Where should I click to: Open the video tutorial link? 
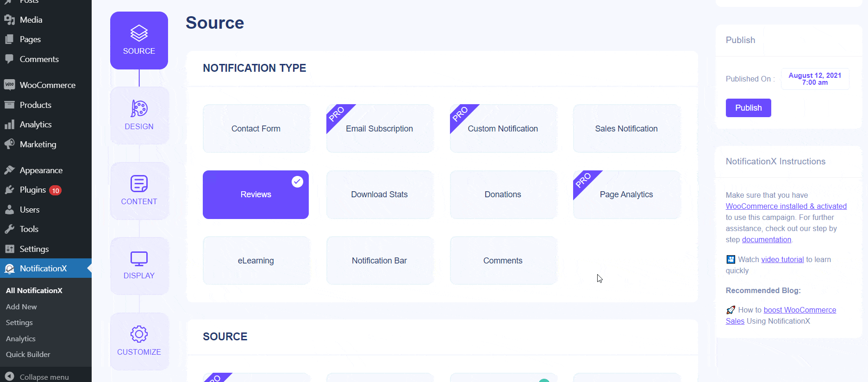[x=782, y=259]
